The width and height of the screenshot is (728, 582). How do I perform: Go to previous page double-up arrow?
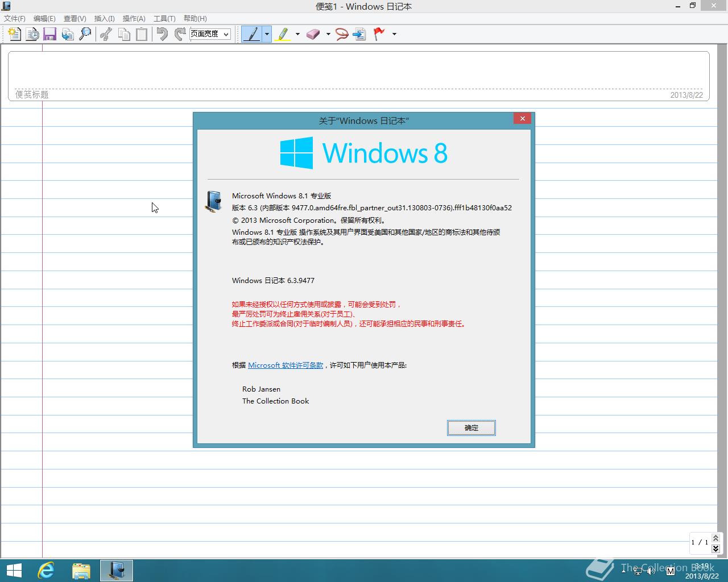click(x=715, y=538)
